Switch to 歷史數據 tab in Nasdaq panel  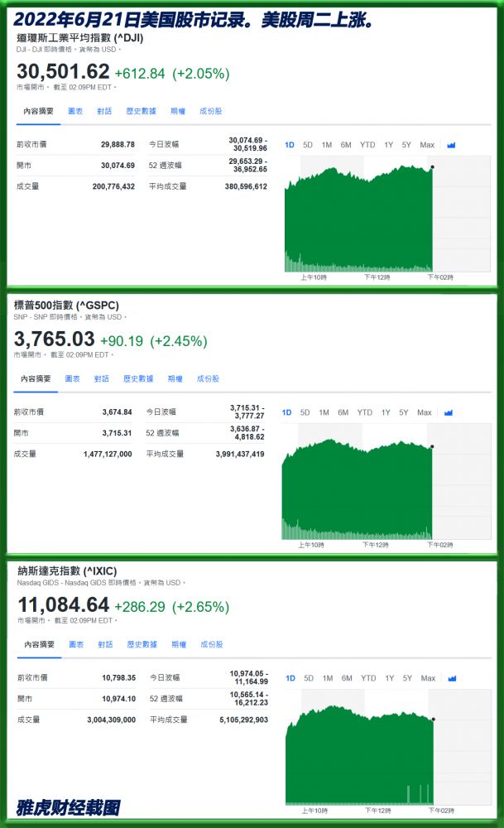coord(142,644)
